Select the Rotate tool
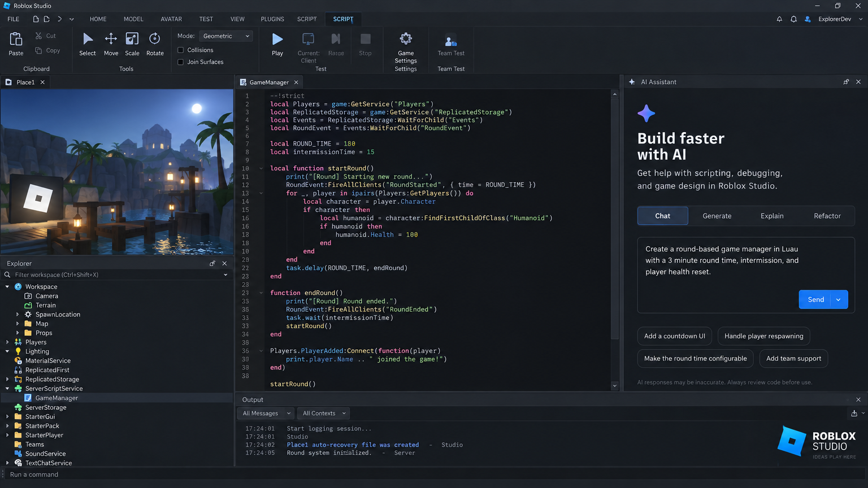 (x=154, y=44)
